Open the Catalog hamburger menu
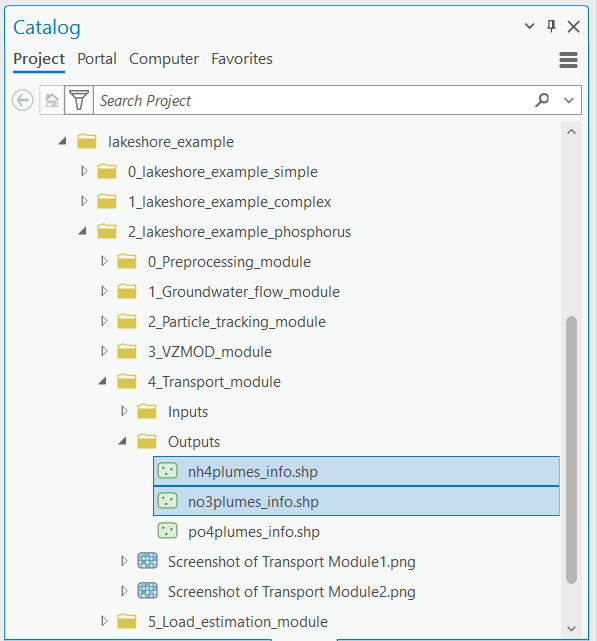 tap(568, 60)
